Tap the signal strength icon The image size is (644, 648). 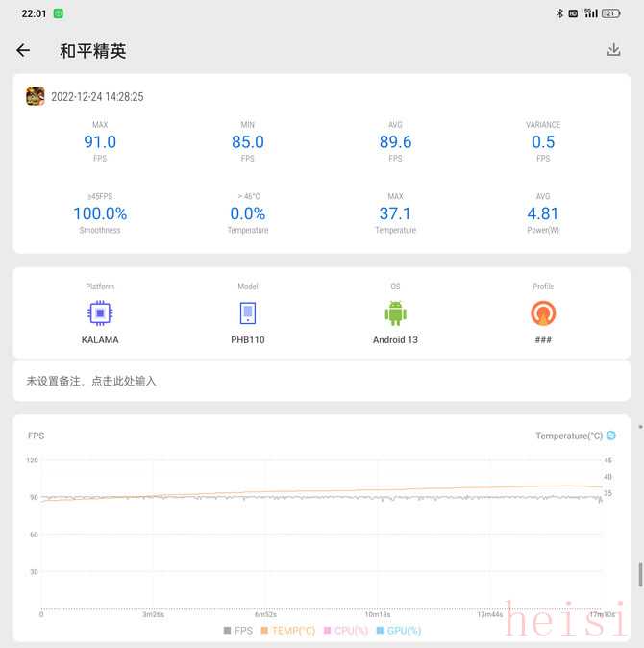tap(591, 13)
